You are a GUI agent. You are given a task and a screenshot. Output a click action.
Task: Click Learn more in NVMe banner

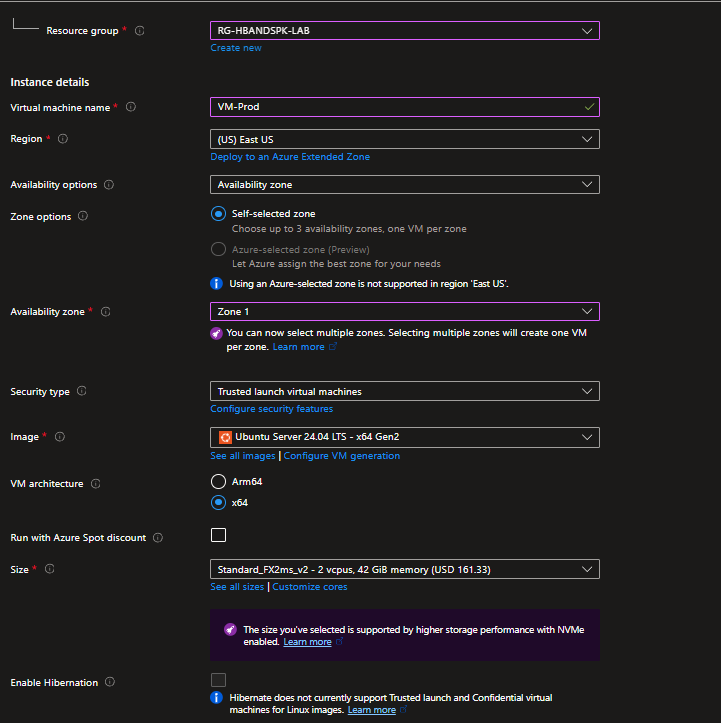(307, 642)
